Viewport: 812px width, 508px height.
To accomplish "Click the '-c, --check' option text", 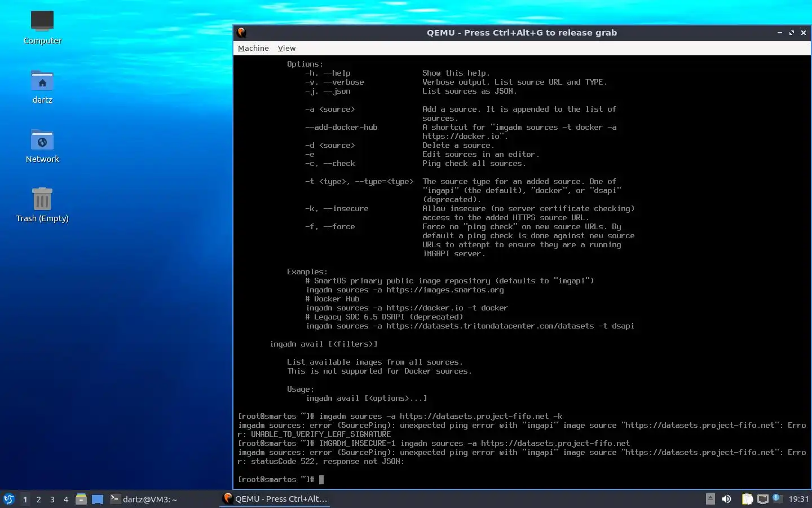I will (x=330, y=163).
